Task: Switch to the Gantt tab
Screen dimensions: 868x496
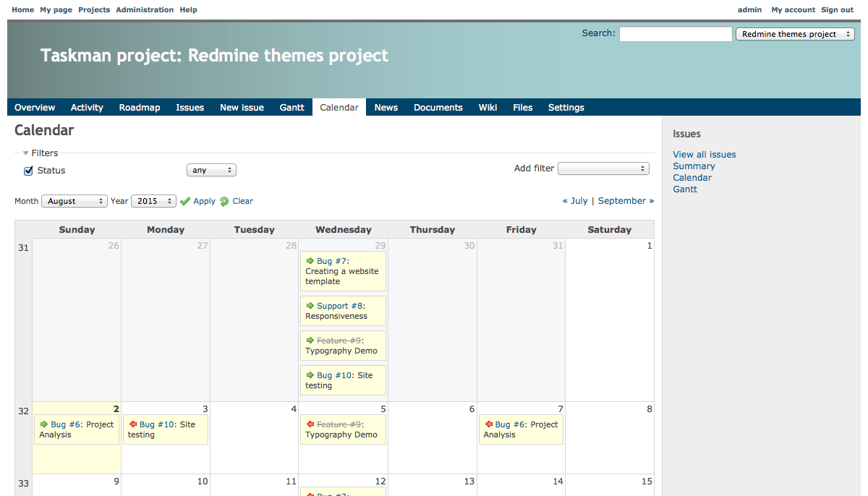Action: tap(292, 107)
